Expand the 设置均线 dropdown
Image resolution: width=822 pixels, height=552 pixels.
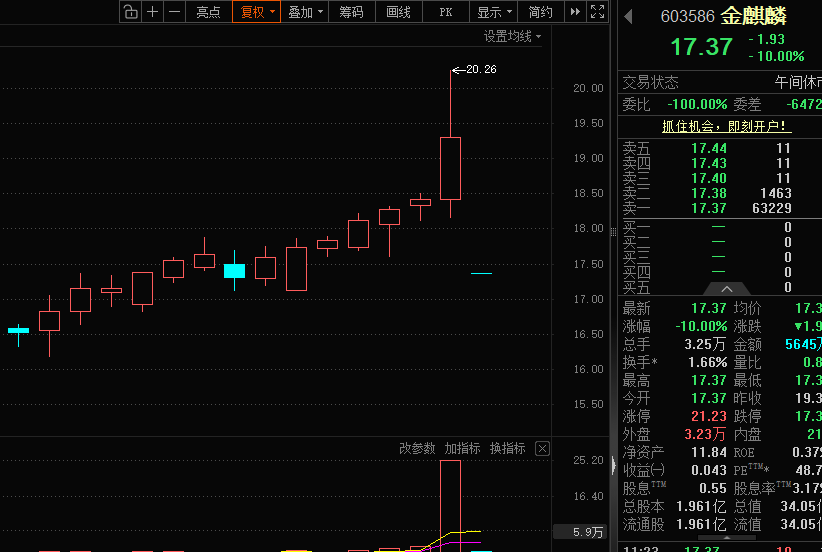(x=512, y=36)
